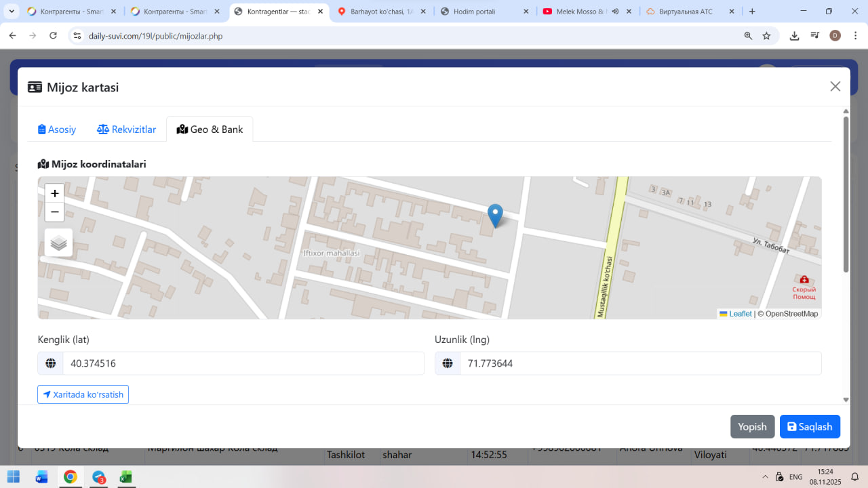Click the Iftixor mahallasi label on map
868x488 pixels.
click(332, 253)
